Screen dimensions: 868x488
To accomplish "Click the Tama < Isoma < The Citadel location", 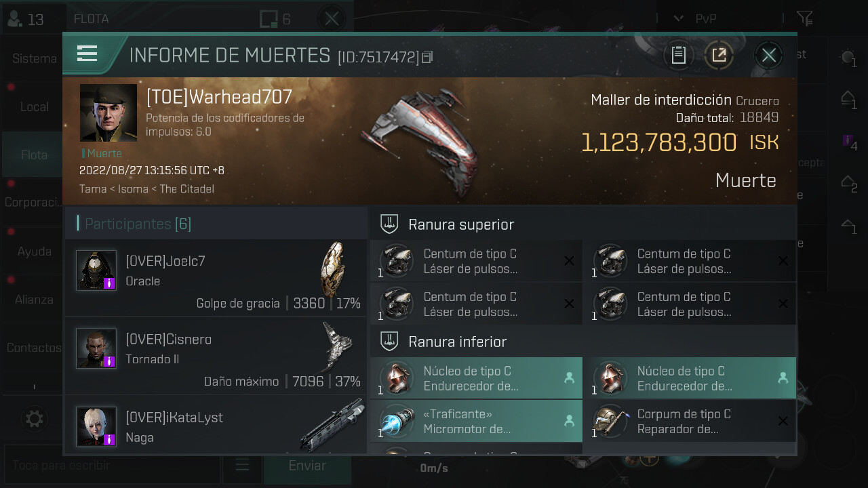I will pyautogui.click(x=146, y=189).
